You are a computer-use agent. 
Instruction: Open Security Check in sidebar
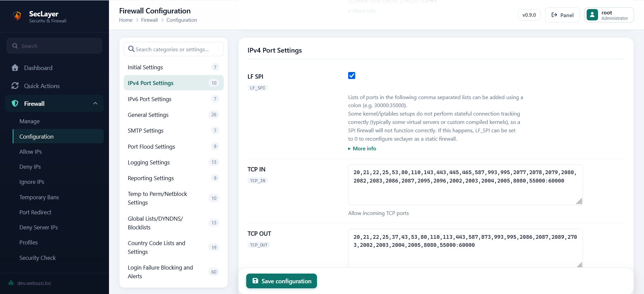click(x=58, y=258)
